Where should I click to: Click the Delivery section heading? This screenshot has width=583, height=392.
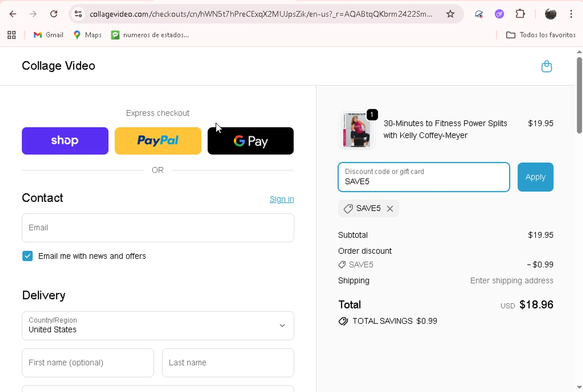click(x=44, y=295)
